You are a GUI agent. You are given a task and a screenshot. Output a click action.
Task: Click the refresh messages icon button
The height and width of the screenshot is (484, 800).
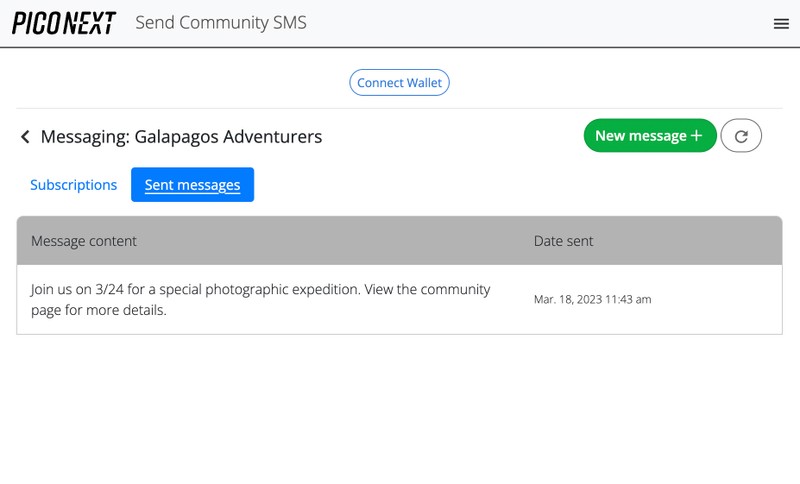tap(741, 136)
